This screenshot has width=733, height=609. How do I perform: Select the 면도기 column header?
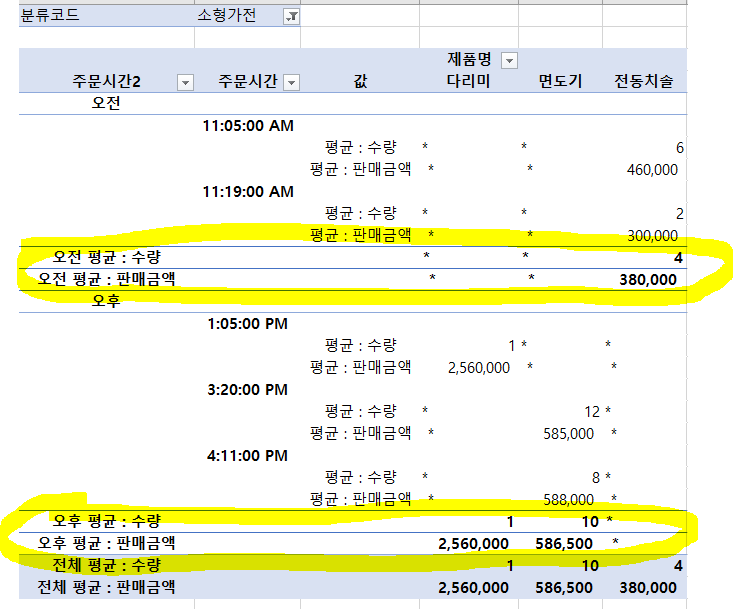click(x=560, y=81)
